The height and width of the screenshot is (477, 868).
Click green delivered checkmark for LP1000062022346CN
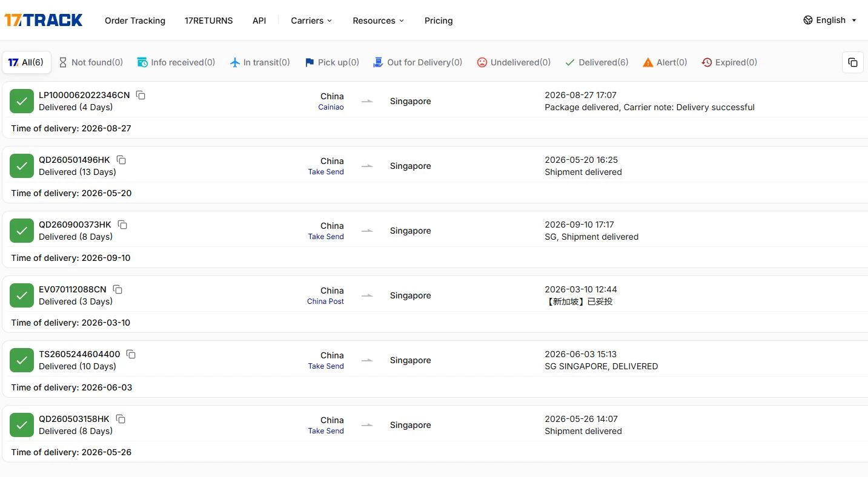click(x=22, y=101)
